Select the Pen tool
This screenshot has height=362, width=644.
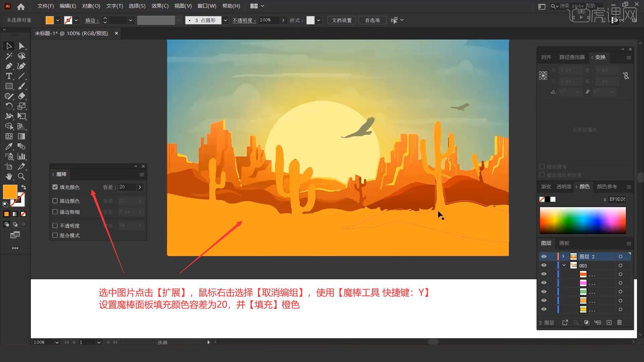tap(9, 66)
